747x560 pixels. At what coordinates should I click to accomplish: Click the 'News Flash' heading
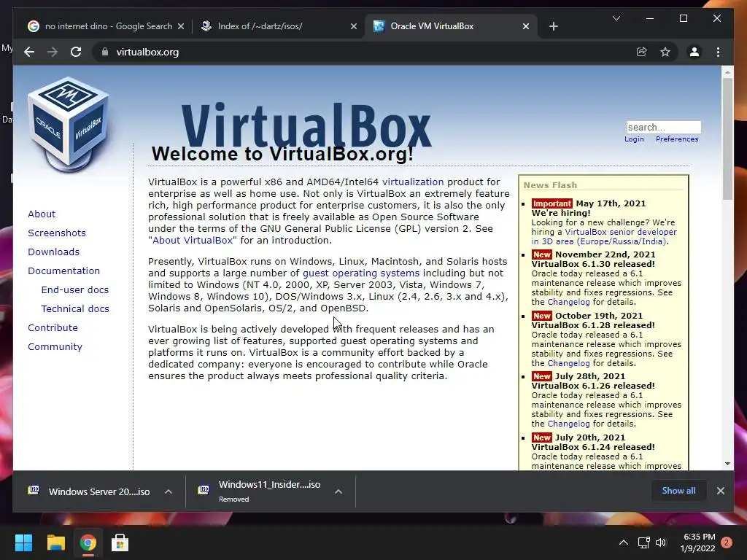[550, 184]
